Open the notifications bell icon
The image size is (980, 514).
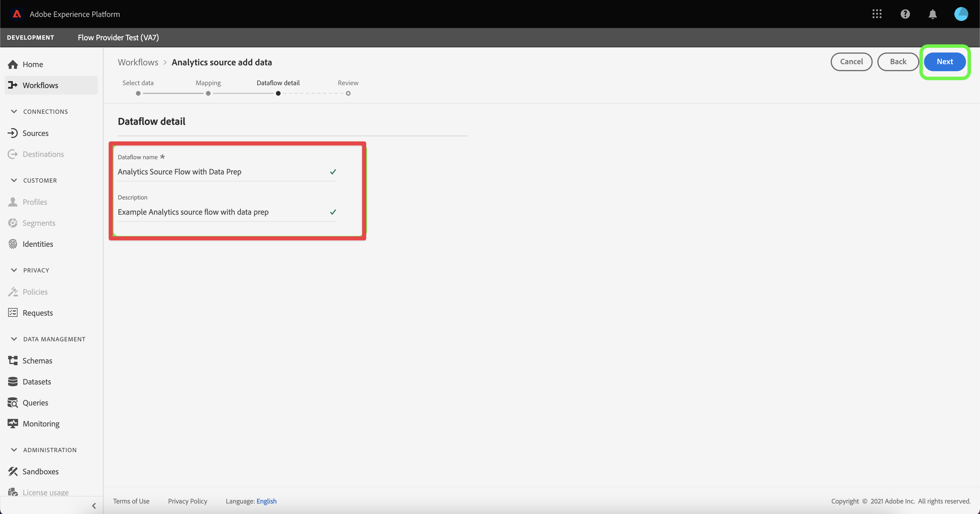point(932,15)
